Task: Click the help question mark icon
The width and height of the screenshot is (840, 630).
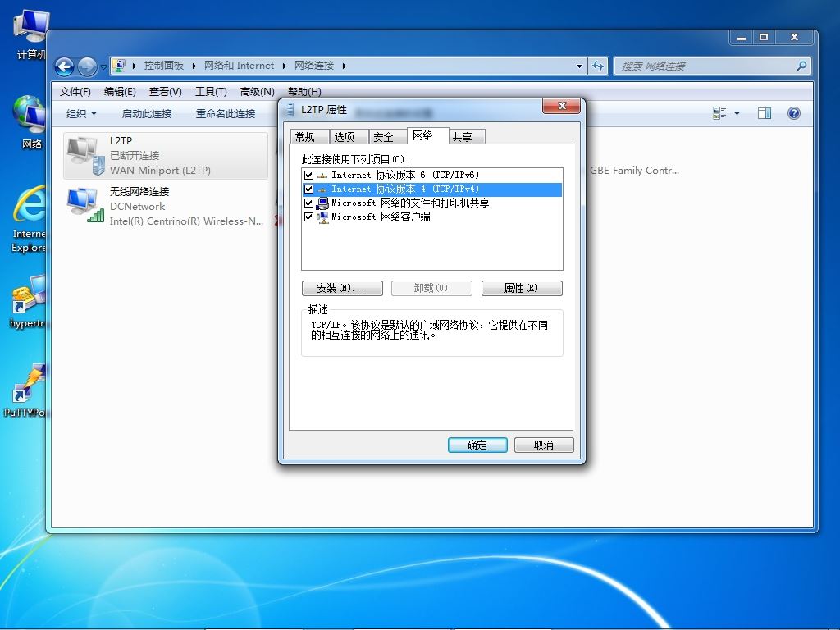Action: click(794, 113)
